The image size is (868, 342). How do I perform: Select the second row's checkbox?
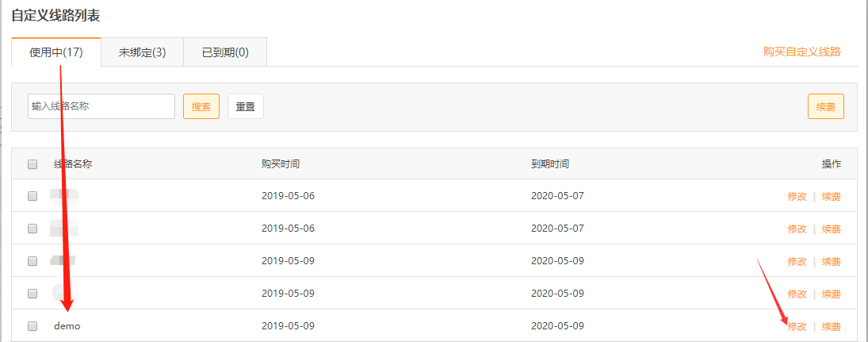33,229
